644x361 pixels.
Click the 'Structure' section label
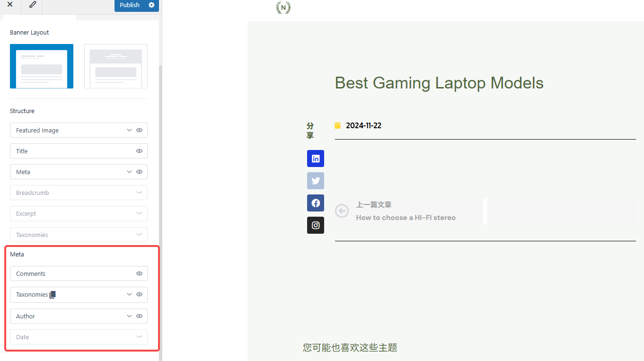22,111
